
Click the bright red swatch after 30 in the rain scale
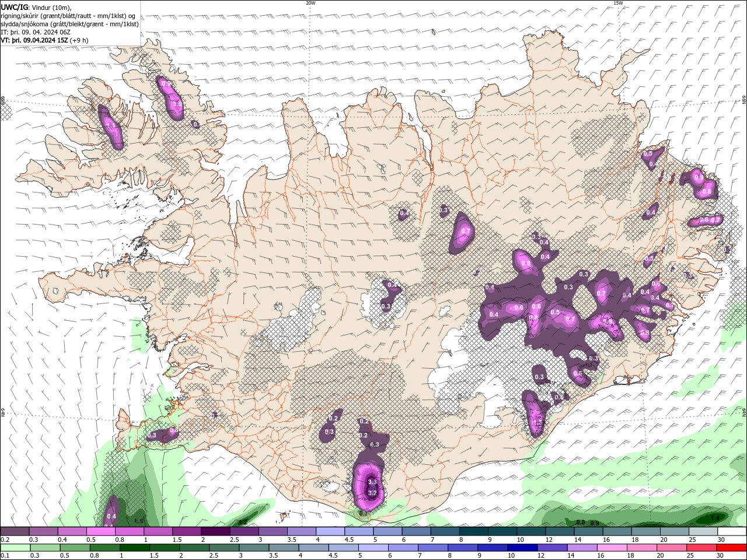(x=731, y=548)
